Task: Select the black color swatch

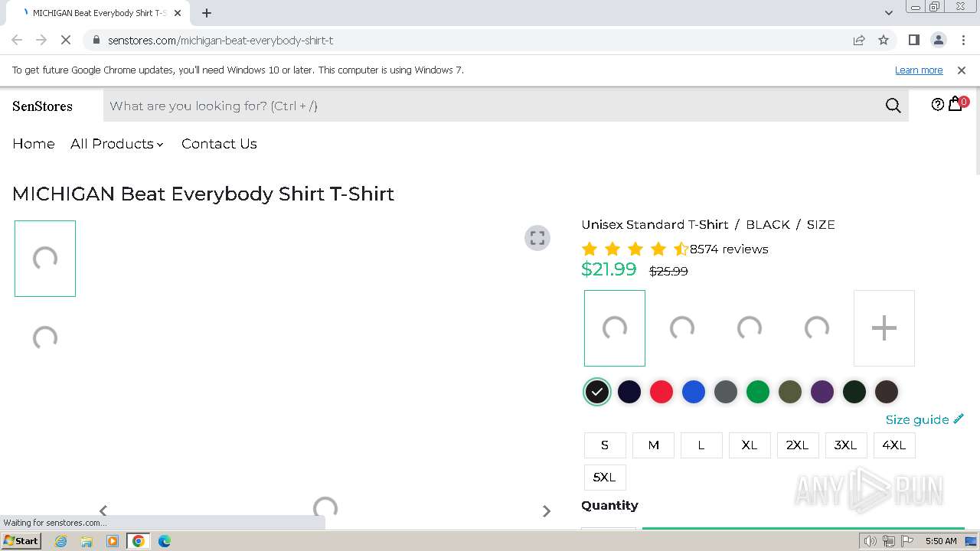Action: click(x=597, y=392)
